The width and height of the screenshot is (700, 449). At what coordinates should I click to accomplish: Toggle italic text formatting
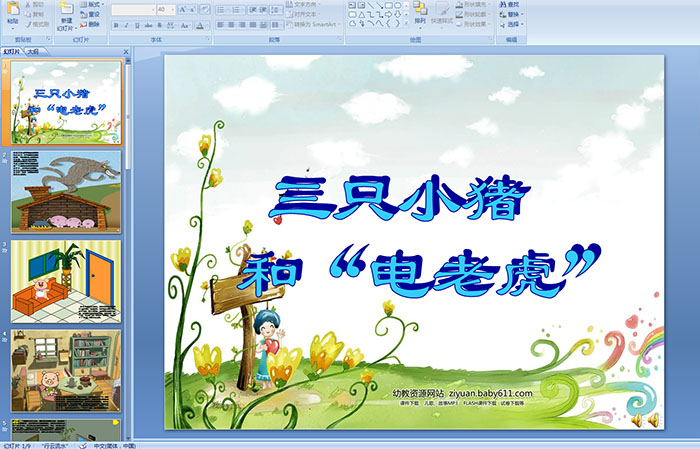124,24
